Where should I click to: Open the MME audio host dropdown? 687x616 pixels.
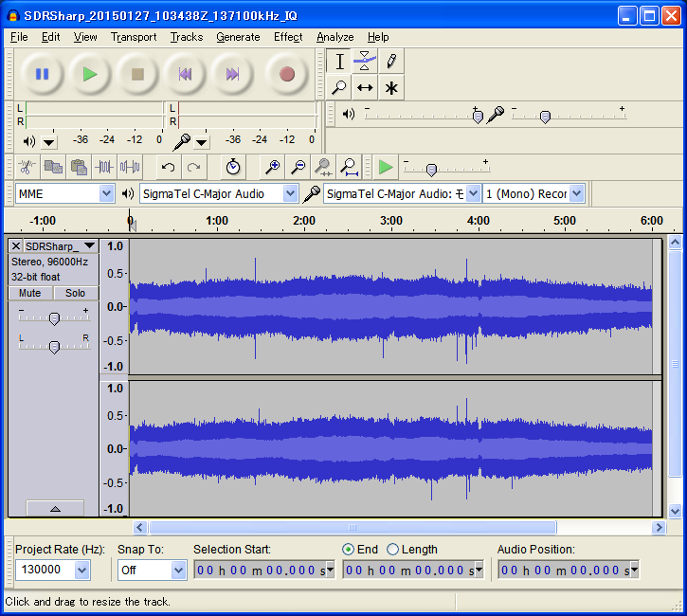coord(106,193)
